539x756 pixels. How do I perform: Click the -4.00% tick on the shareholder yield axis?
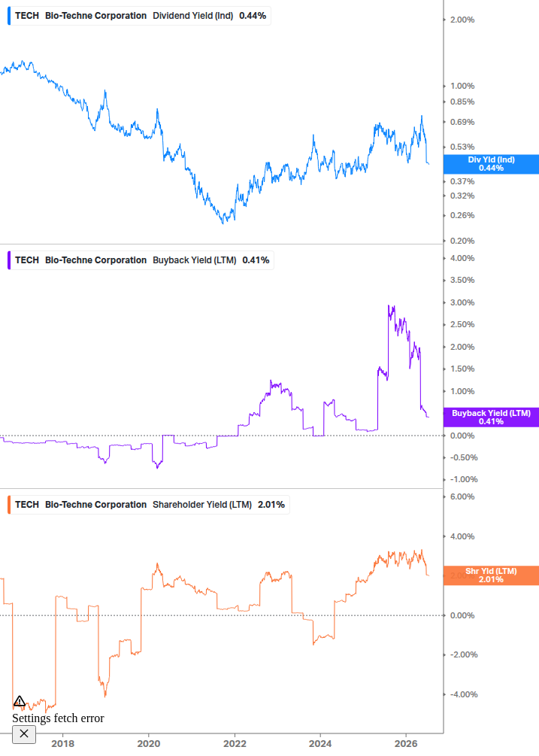coord(464,694)
